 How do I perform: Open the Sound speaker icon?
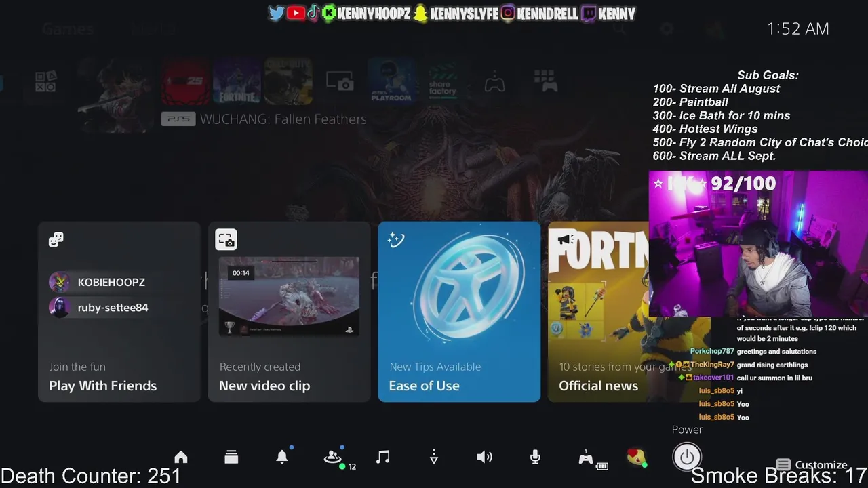pos(484,457)
